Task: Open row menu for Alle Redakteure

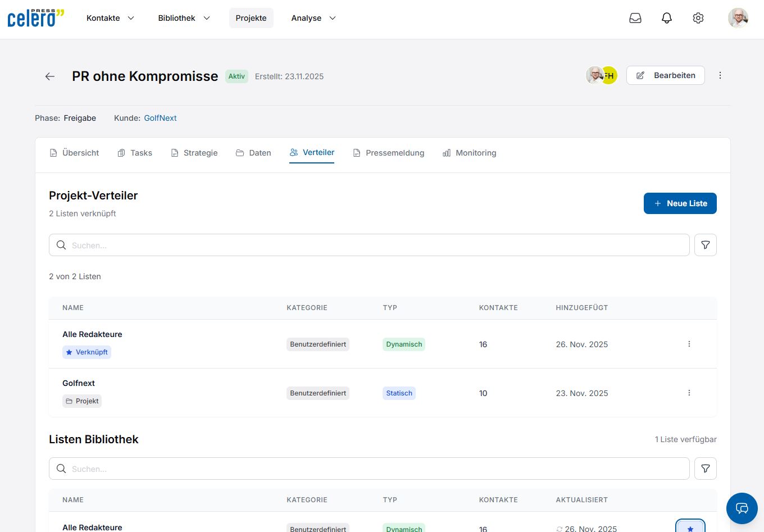Action: tap(689, 344)
